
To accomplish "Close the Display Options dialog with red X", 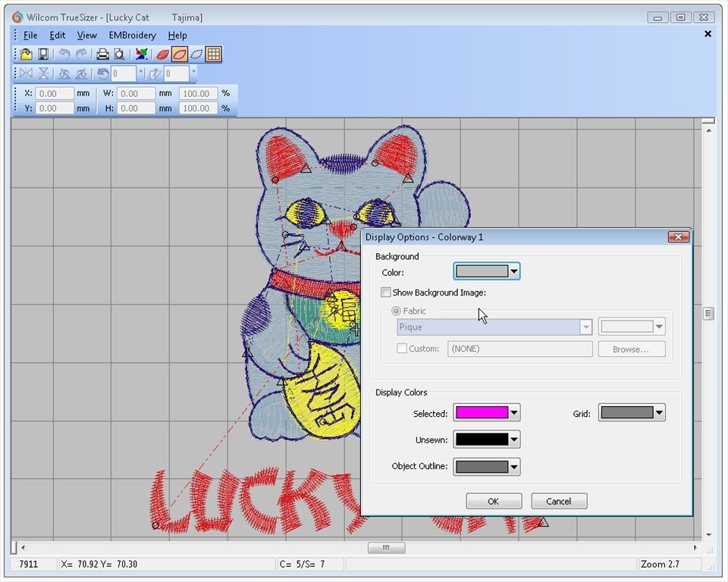I will tap(678, 236).
